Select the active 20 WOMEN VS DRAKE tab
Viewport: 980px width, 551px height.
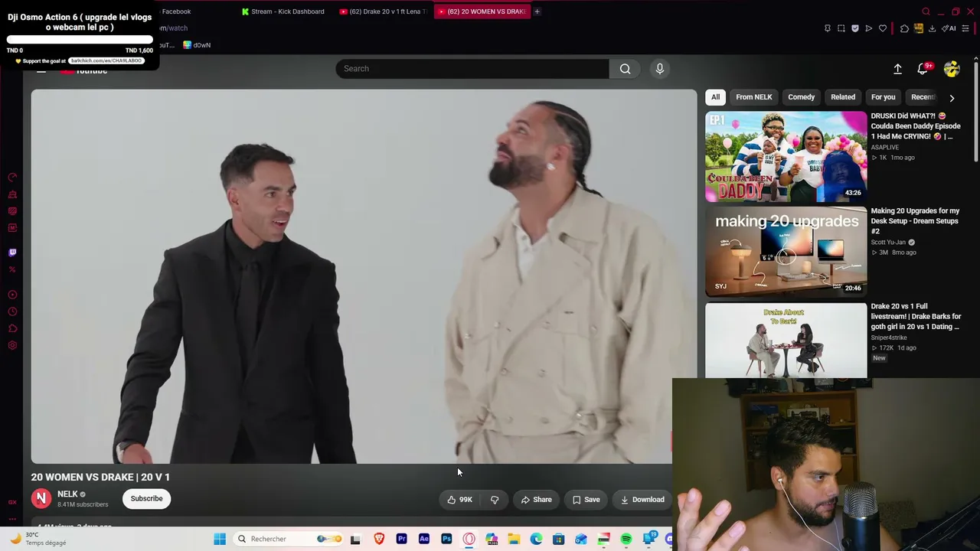click(x=482, y=11)
